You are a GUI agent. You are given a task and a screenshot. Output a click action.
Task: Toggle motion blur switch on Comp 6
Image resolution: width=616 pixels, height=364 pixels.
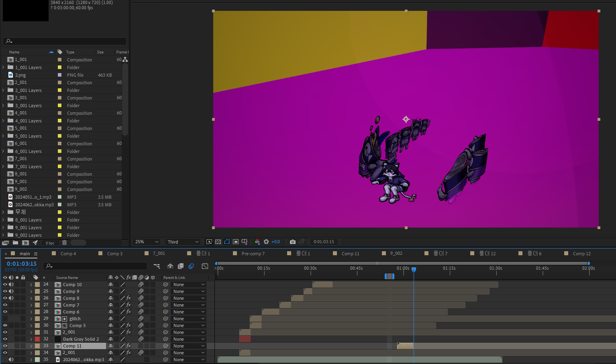(141, 312)
